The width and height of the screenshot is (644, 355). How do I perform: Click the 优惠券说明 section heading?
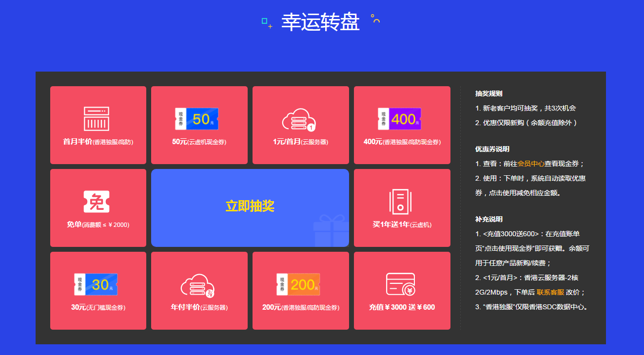tap(493, 149)
